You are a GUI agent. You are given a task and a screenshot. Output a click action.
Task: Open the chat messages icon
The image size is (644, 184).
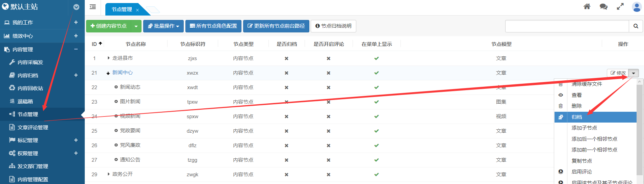(x=603, y=7)
